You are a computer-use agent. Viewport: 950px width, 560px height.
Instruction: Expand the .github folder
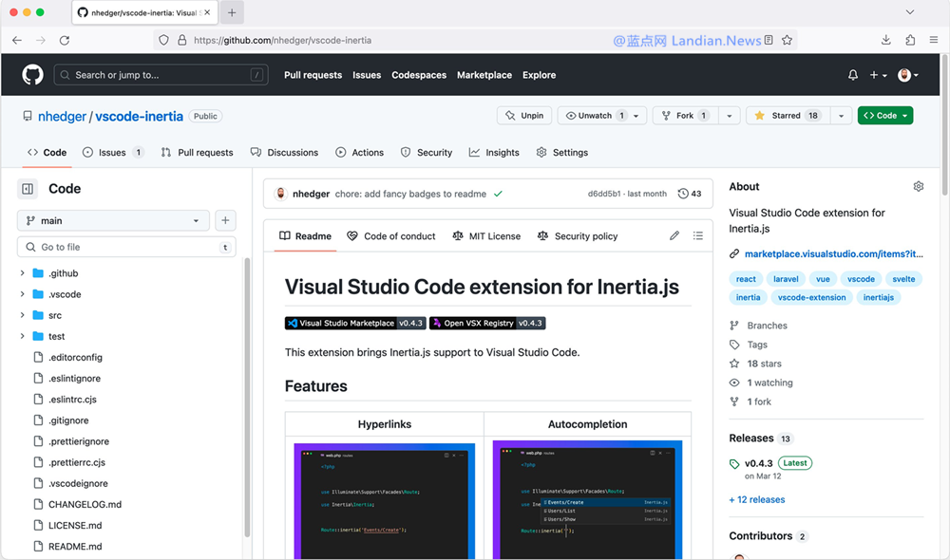click(x=23, y=273)
